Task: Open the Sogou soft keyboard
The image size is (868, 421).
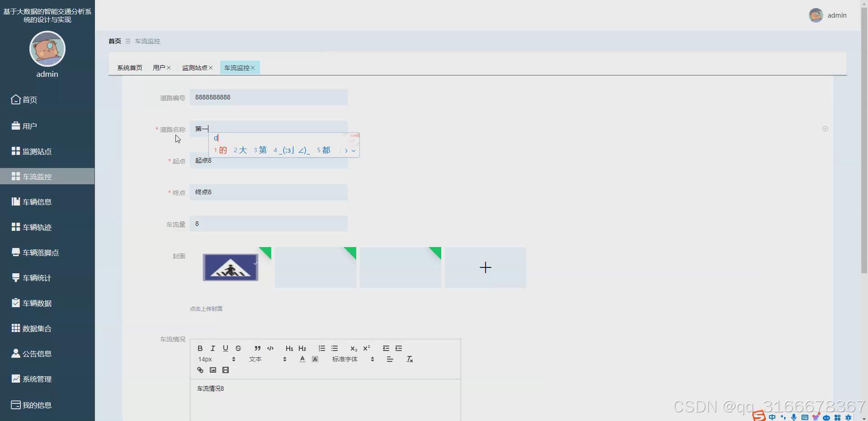Action: click(805, 417)
